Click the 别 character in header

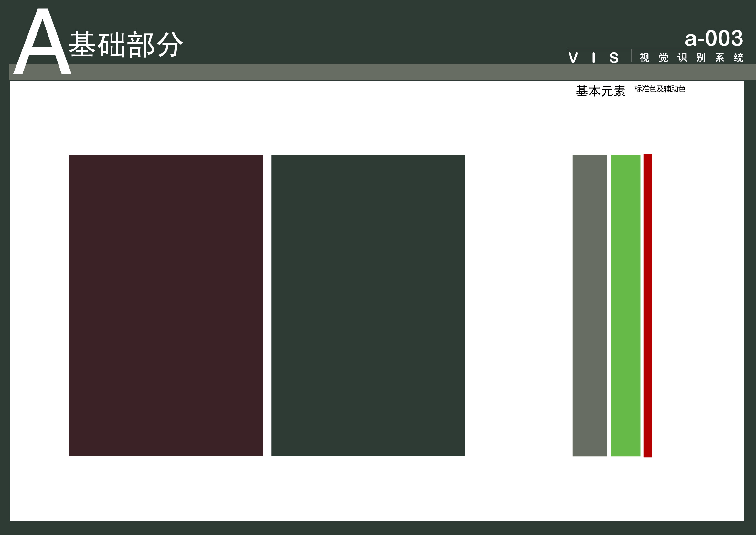coord(701,58)
